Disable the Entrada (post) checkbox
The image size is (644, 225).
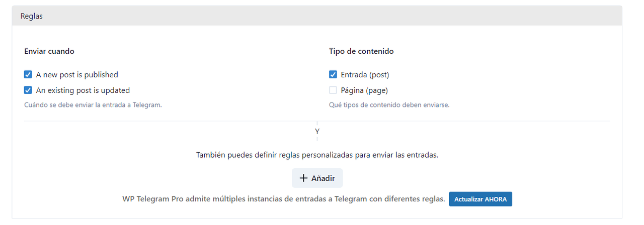click(333, 75)
